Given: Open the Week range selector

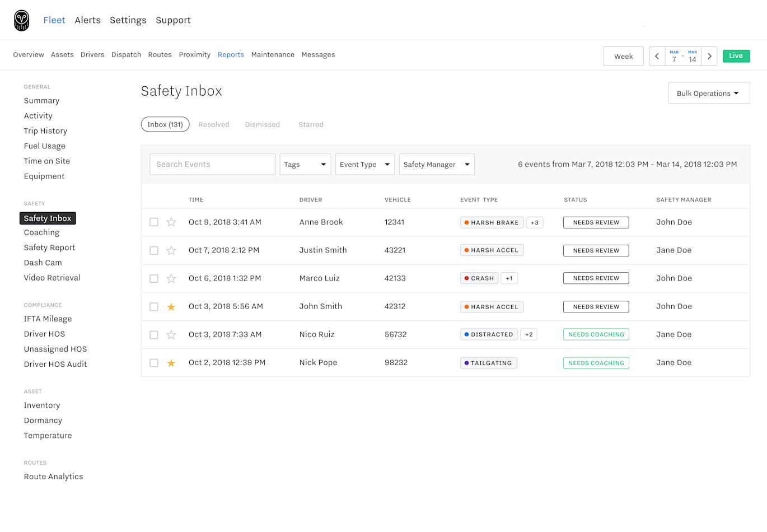Looking at the screenshot, I should point(624,56).
